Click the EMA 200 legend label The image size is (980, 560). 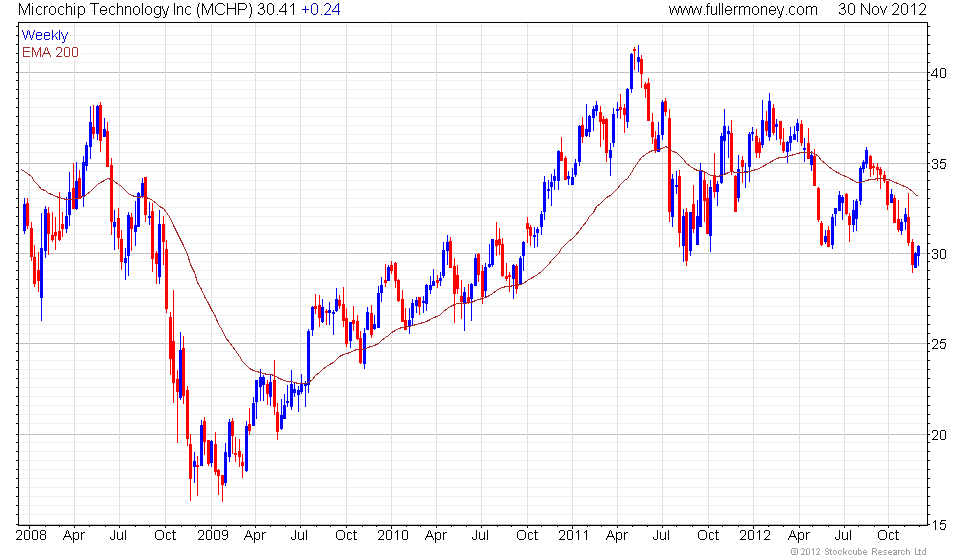click(x=50, y=52)
